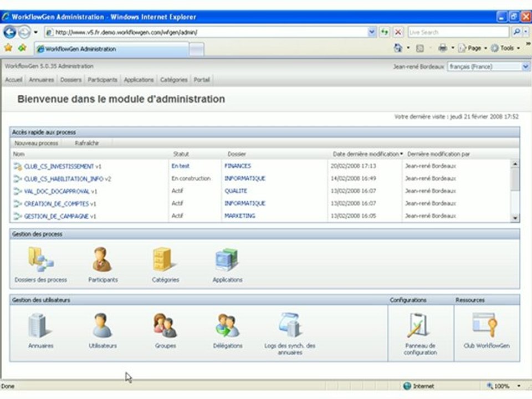Click the browser Back button
The image size is (532, 399).
(x=10, y=32)
